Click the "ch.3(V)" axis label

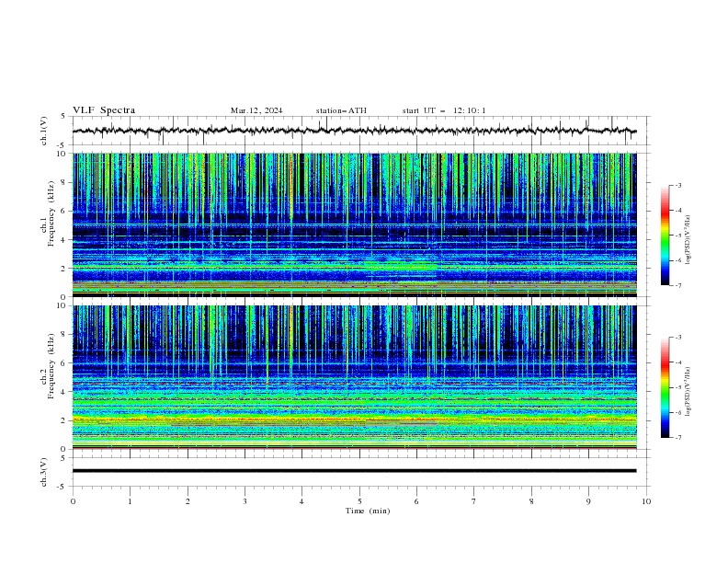[44, 472]
